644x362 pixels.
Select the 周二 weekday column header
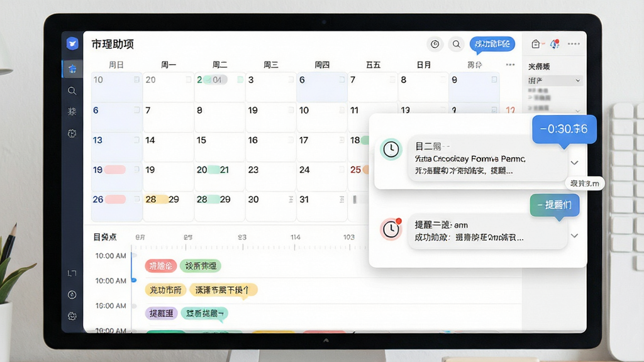(x=219, y=65)
